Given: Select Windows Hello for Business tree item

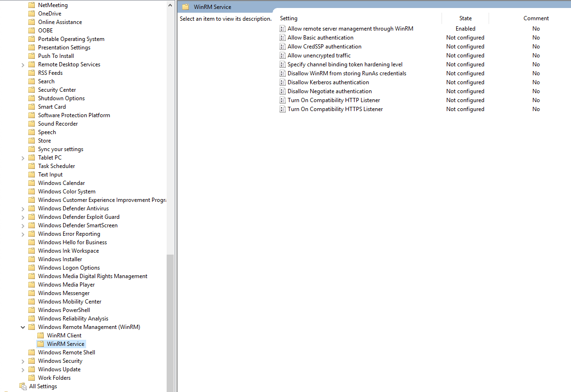Looking at the screenshot, I should (72, 242).
